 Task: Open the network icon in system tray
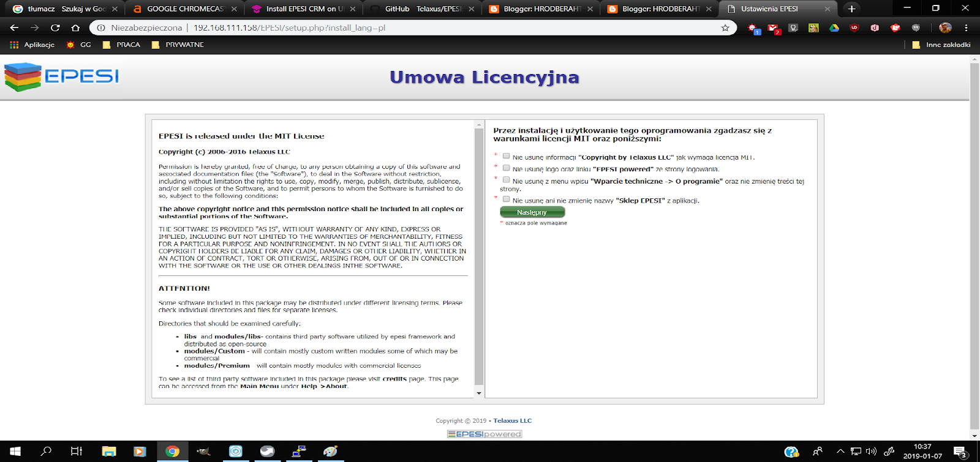click(856, 452)
